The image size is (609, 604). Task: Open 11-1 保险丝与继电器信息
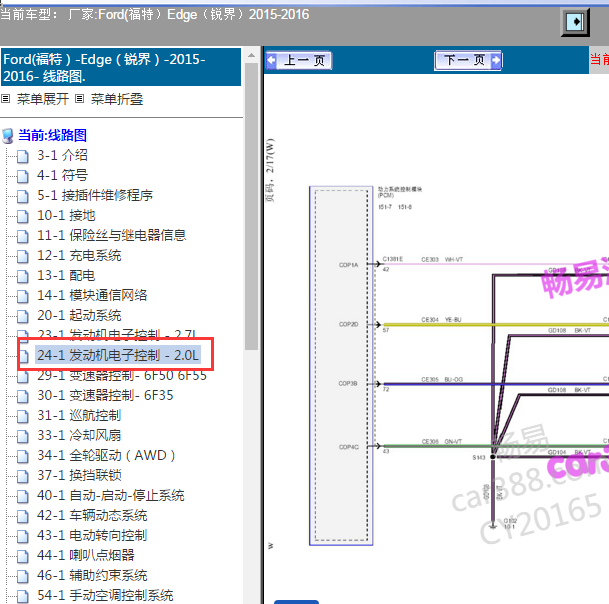111,235
